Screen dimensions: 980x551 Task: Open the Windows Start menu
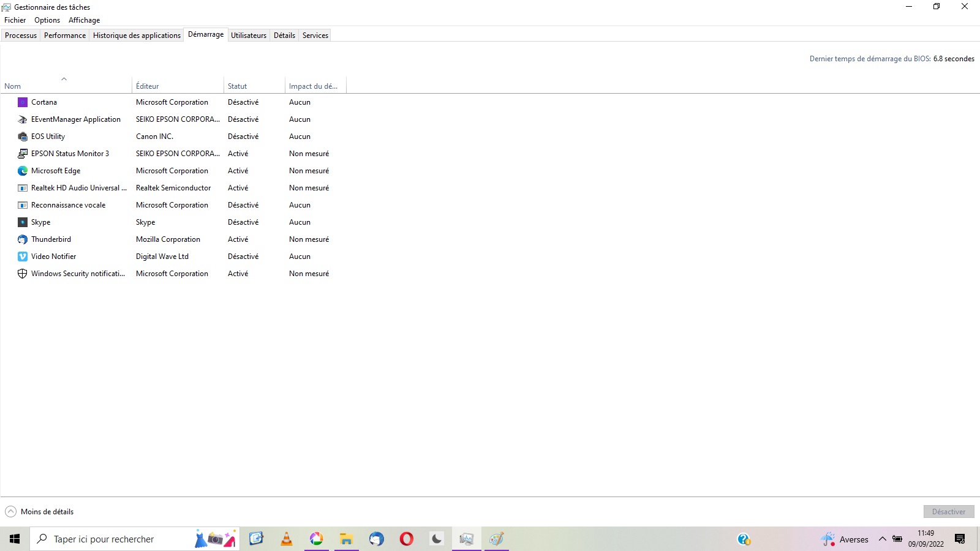tap(15, 539)
